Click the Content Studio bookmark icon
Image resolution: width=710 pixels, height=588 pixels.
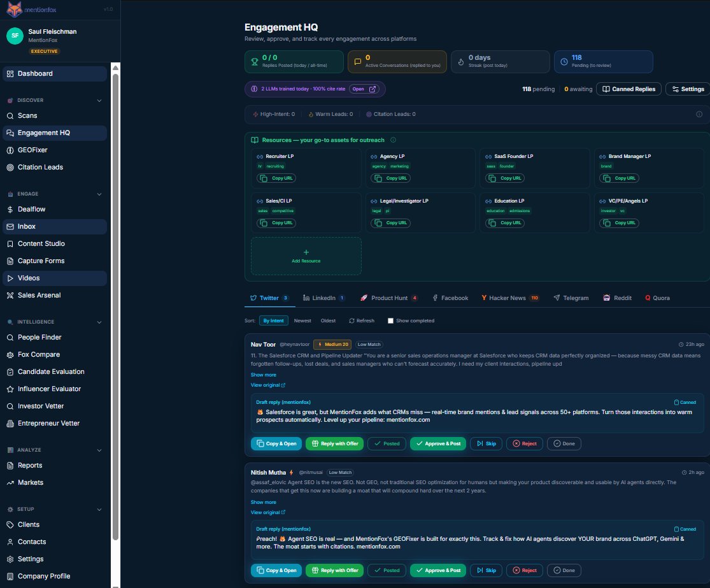pyautogui.click(x=10, y=244)
